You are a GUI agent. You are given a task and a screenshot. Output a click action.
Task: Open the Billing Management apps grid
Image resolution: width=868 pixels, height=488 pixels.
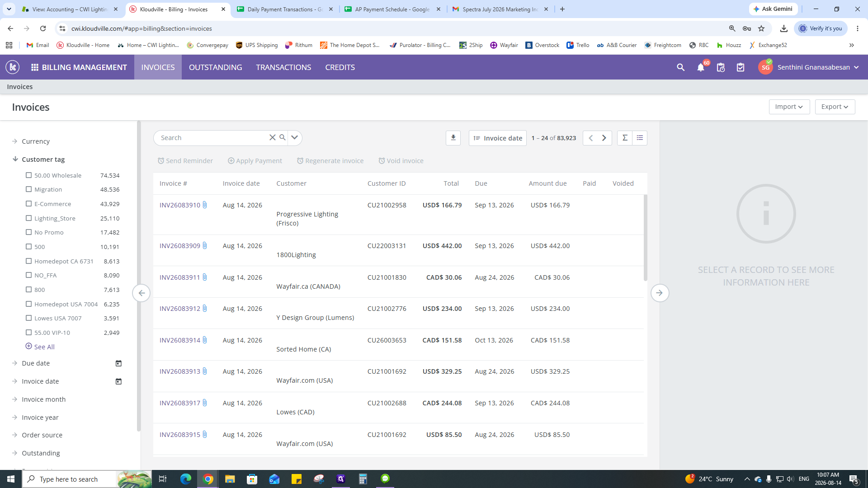coord(34,67)
